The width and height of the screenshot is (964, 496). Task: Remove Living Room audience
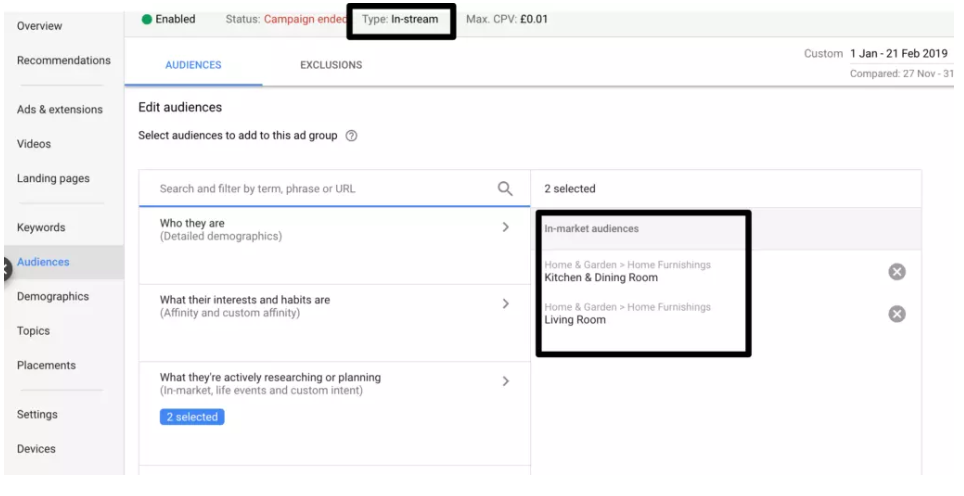(x=897, y=314)
